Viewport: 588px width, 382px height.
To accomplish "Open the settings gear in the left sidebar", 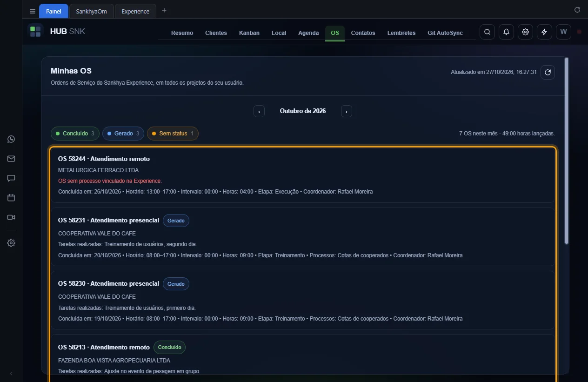I will (11, 243).
